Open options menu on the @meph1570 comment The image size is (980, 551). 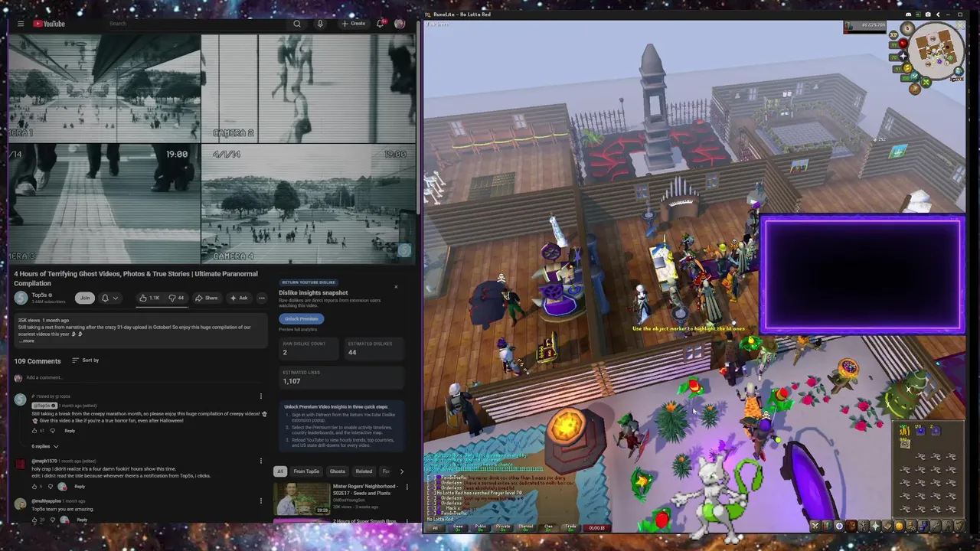[x=260, y=461]
